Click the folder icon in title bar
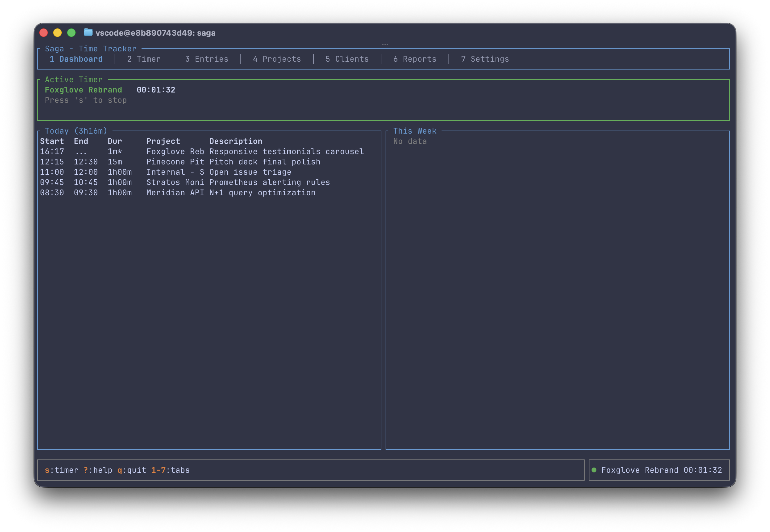770x532 pixels. 88,32
